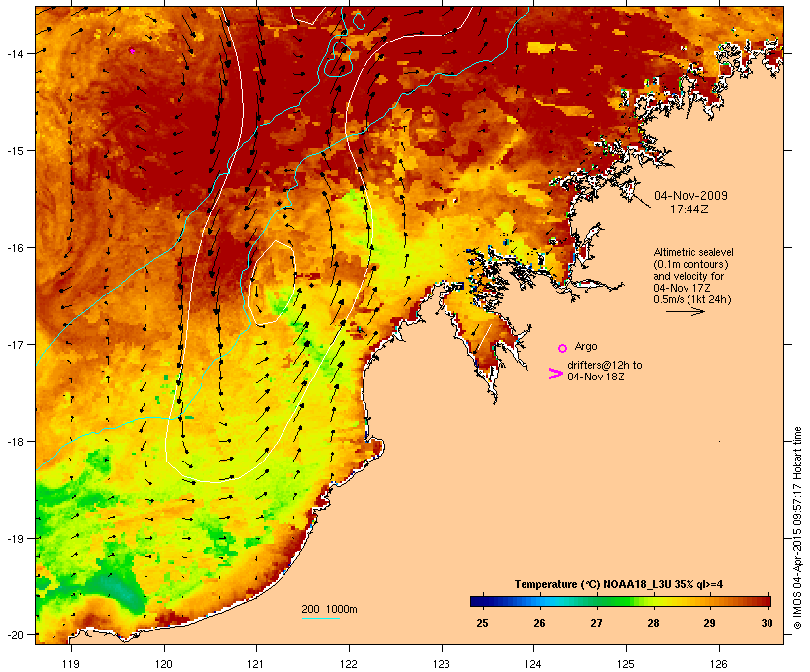Image resolution: width=810 pixels, height=672 pixels.
Task: Click the Temperature NOAA18_L3U colorbar title
Action: [x=618, y=584]
